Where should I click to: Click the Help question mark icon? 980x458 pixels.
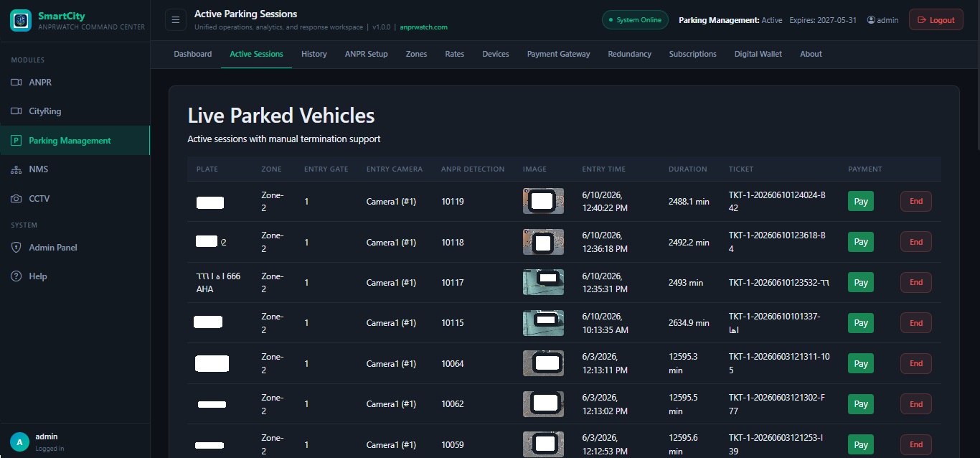[16, 276]
